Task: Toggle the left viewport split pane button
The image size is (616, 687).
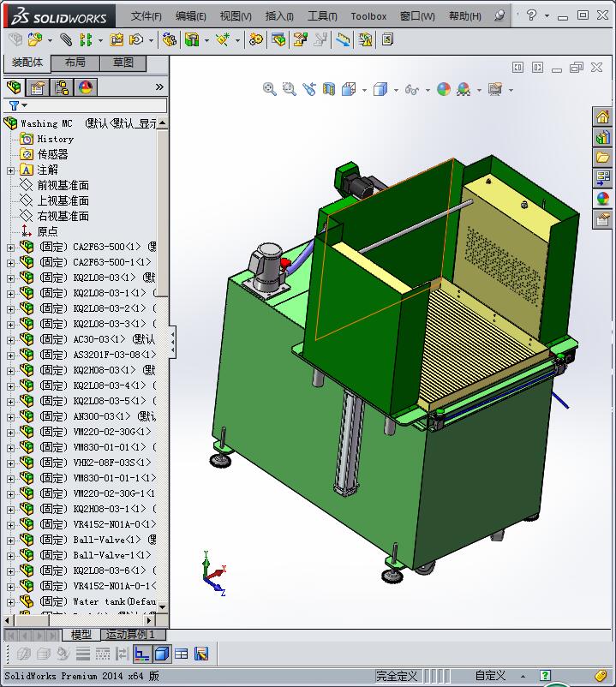Action: pyautogui.click(x=517, y=67)
